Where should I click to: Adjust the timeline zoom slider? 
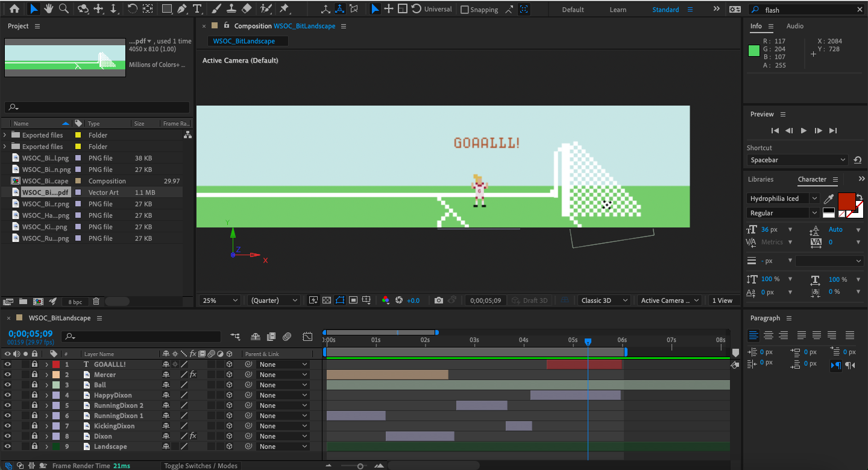360,466
